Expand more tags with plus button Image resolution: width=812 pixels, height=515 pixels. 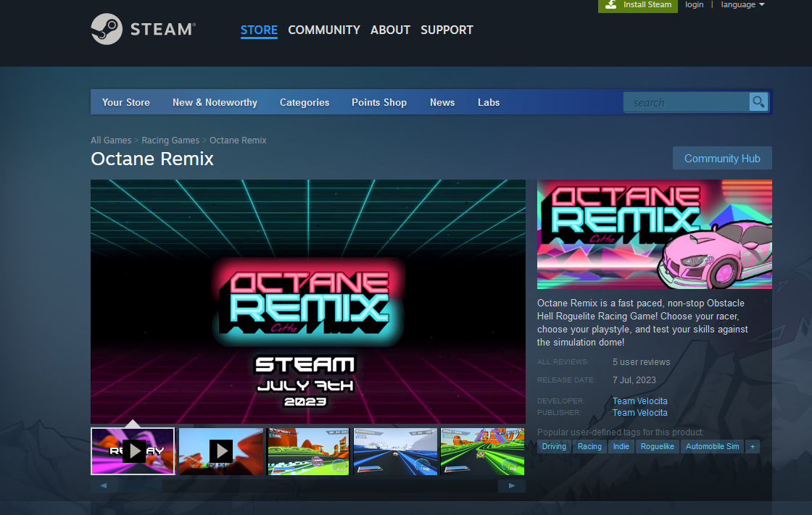pyautogui.click(x=753, y=446)
